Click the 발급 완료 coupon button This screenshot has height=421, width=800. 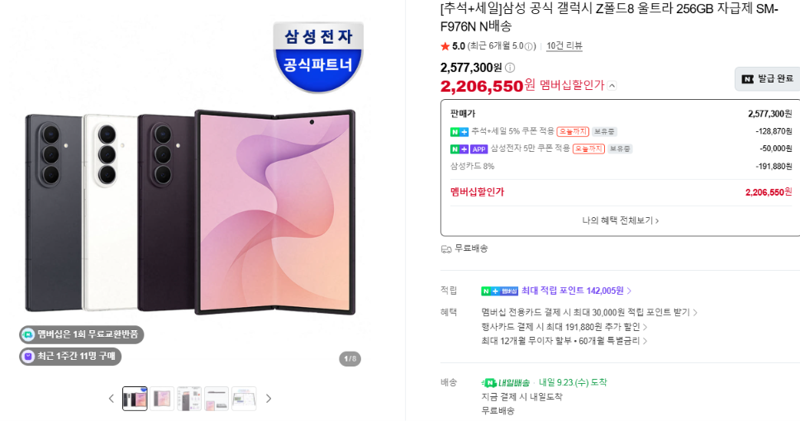tap(767, 79)
